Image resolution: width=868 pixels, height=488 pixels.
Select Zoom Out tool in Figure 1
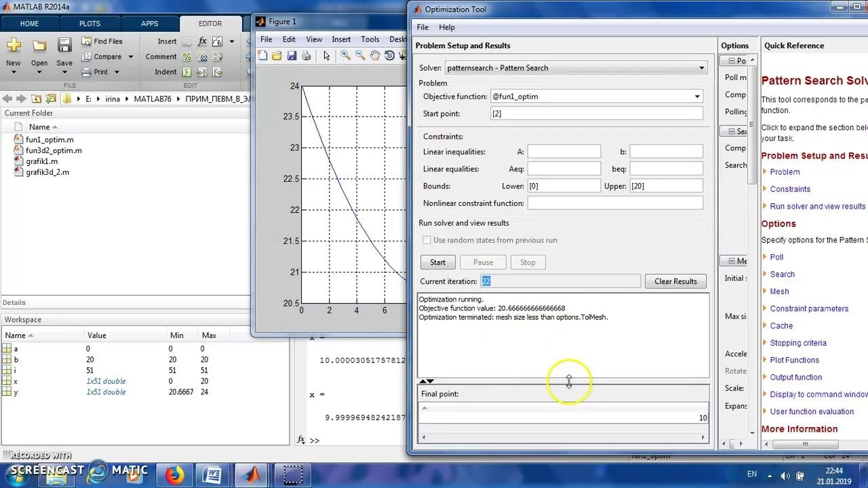click(x=360, y=56)
